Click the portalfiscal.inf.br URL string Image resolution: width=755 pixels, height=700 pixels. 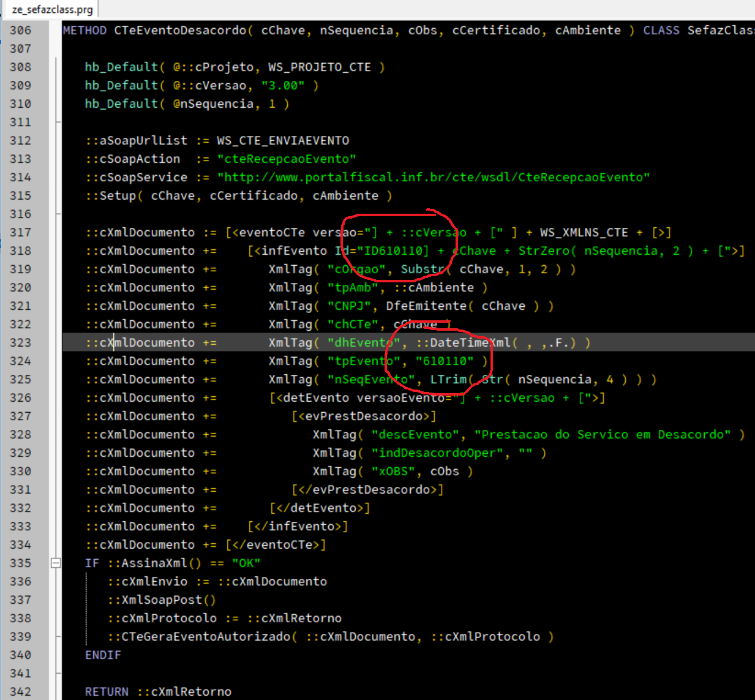(x=434, y=177)
